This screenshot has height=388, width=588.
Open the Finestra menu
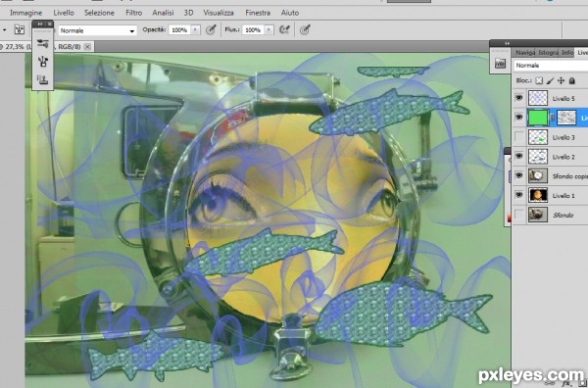click(258, 13)
